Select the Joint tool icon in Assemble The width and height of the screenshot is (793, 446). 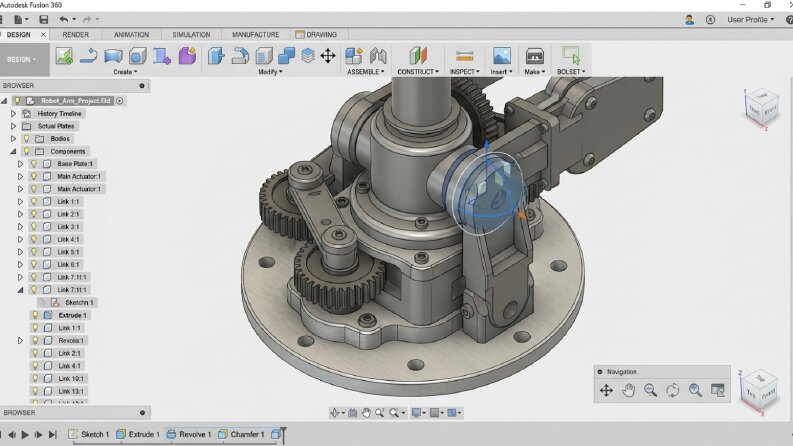tap(378, 56)
